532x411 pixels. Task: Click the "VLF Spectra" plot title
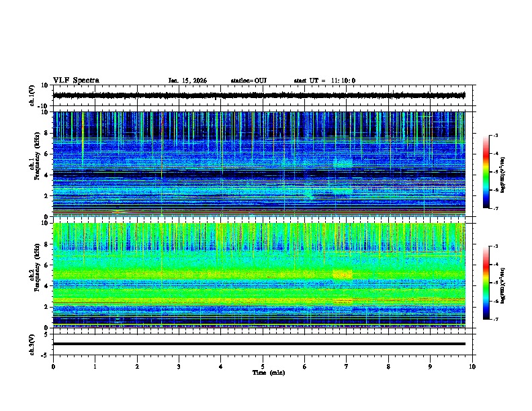tap(76, 81)
